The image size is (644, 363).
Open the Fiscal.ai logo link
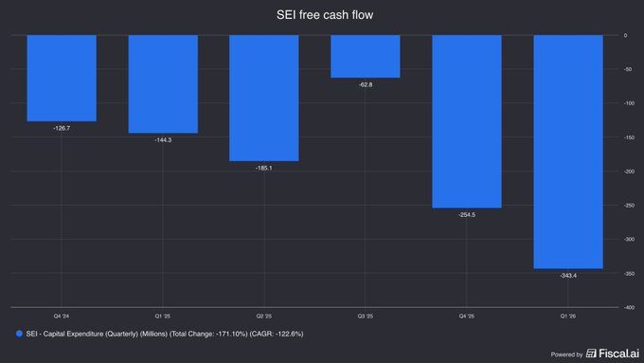pyautogui.click(x=613, y=354)
